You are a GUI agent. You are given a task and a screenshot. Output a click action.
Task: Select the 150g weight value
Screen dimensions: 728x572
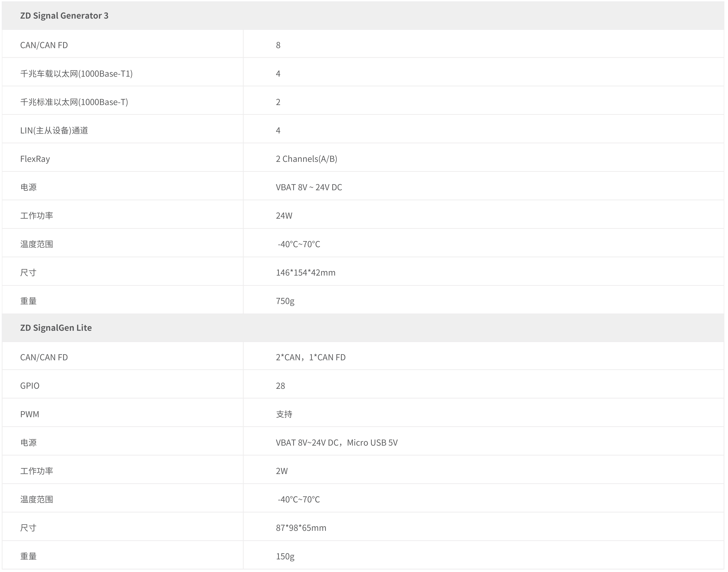click(x=285, y=557)
